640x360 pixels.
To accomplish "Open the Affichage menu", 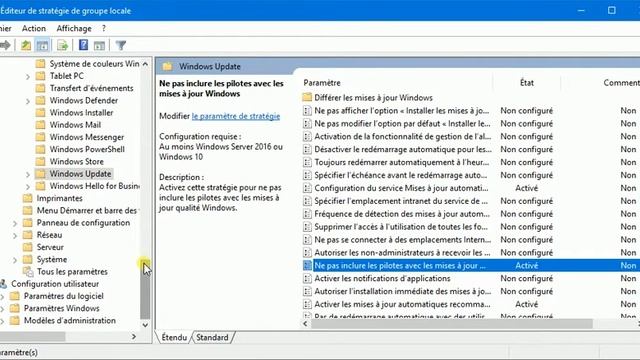I will [74, 28].
